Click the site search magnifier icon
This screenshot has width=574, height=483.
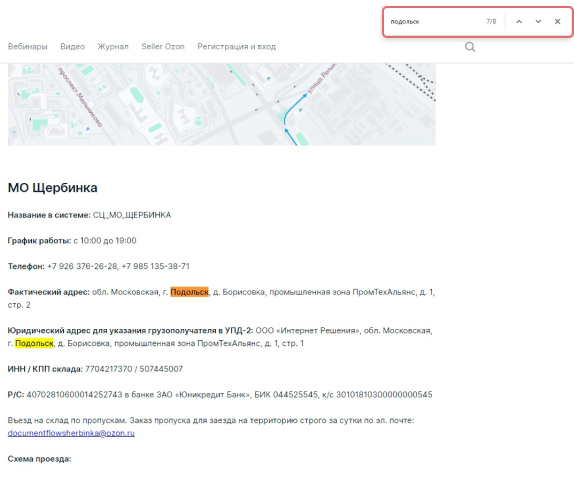point(470,47)
